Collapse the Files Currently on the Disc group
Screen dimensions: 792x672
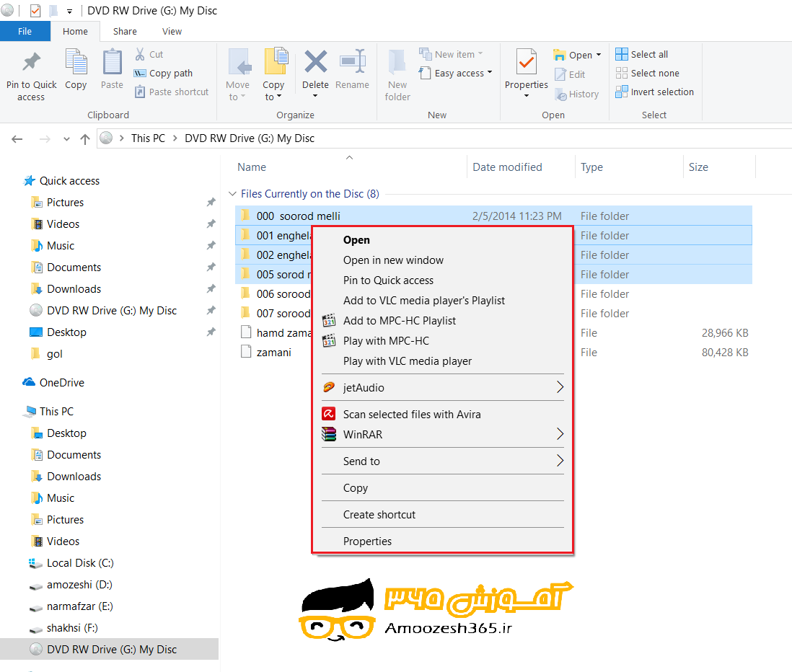click(232, 194)
